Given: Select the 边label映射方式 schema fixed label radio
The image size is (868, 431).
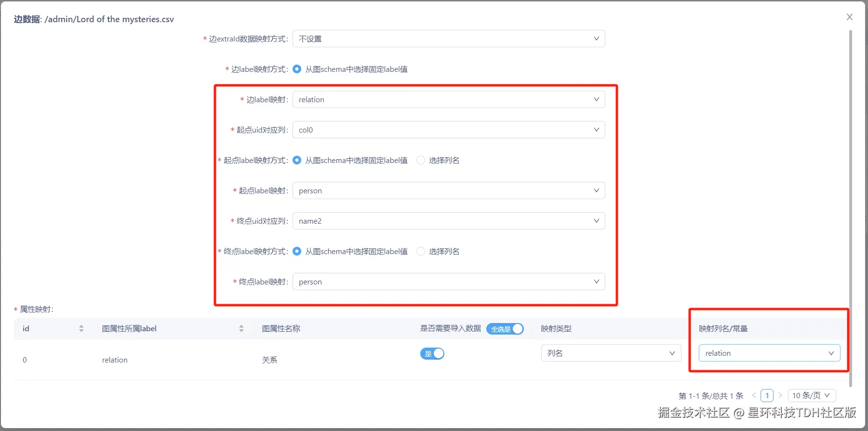Looking at the screenshot, I should click(297, 69).
